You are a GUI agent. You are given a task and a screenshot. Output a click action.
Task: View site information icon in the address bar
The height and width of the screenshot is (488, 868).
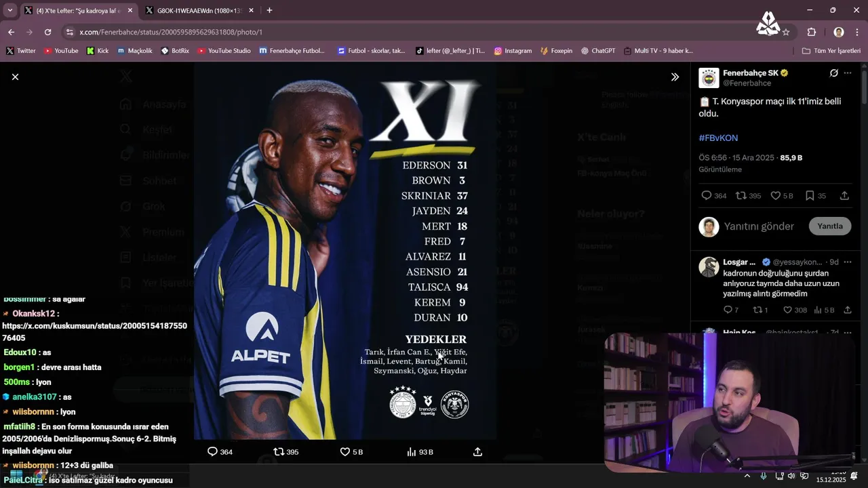pyautogui.click(x=69, y=32)
